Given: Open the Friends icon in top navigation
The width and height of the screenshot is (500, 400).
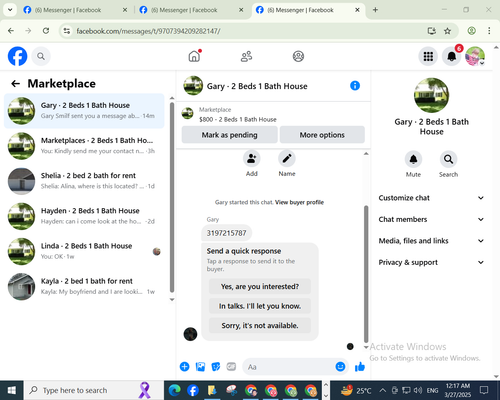Looking at the screenshot, I should pyautogui.click(x=246, y=56).
